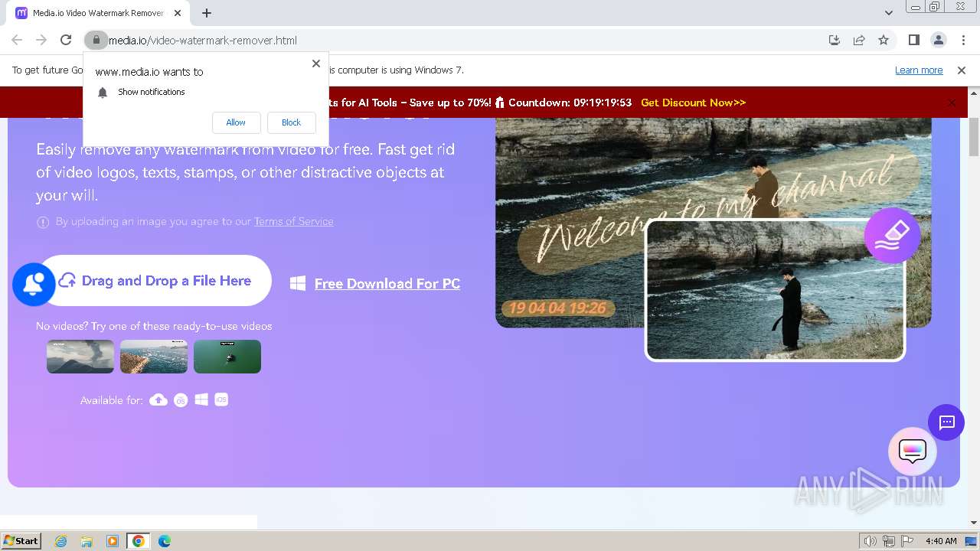Close the Media.io browser tab

(x=178, y=13)
